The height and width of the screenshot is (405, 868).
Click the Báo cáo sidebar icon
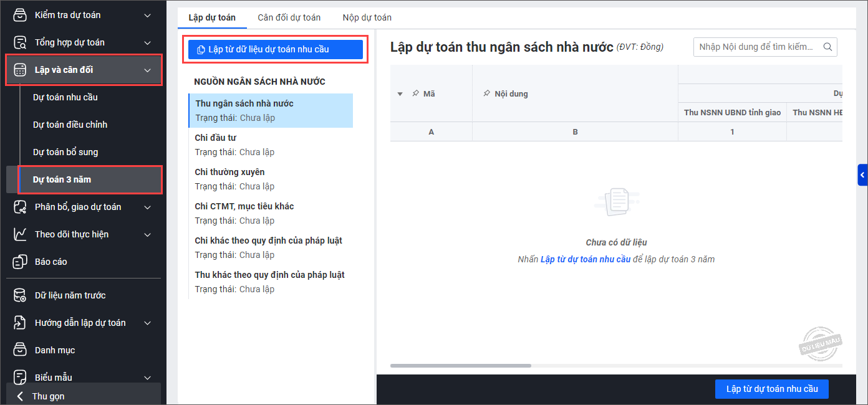pos(21,262)
